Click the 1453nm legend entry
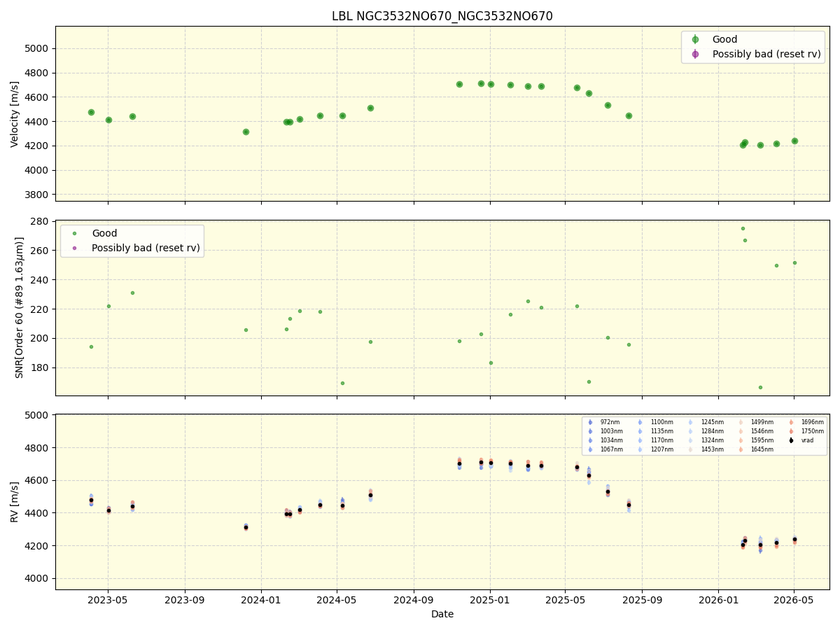The height and width of the screenshot is (630, 840). [x=705, y=449]
